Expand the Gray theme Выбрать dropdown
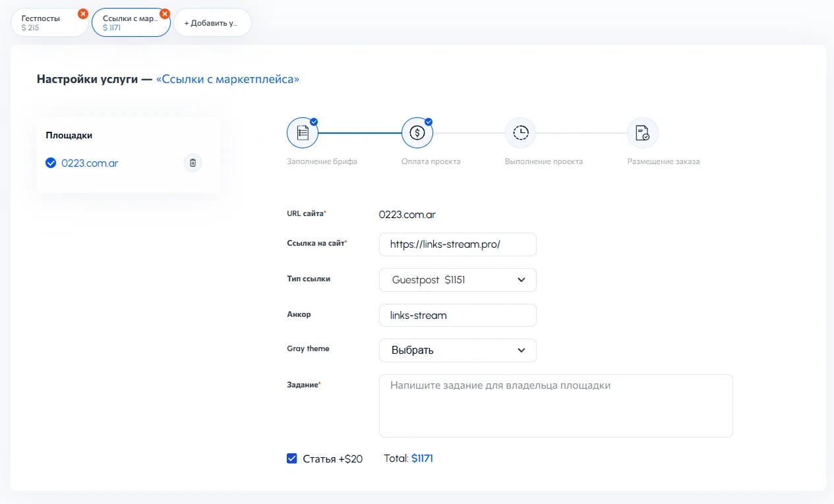The image size is (834, 504). click(458, 350)
